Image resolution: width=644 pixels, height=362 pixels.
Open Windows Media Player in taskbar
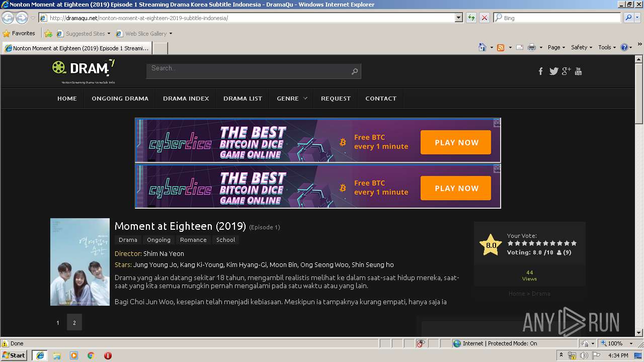point(74,355)
